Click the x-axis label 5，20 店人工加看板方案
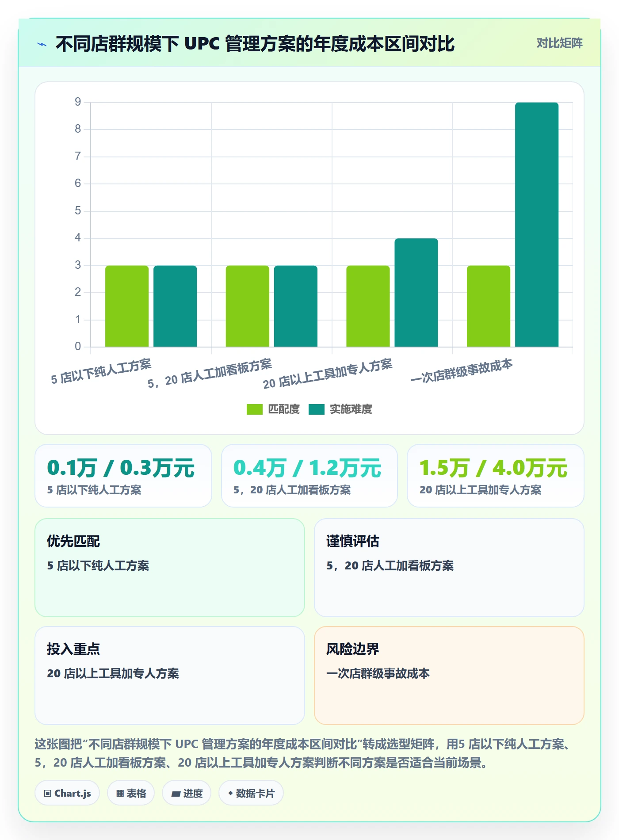The image size is (619, 840). coord(210,374)
